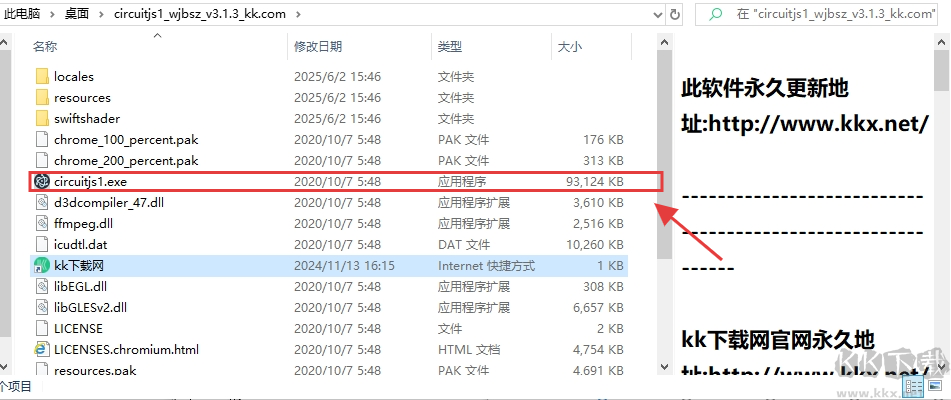Image resolution: width=951 pixels, height=400 pixels.
Task: Select the circuitjs1.exe file name
Action: tap(90, 181)
